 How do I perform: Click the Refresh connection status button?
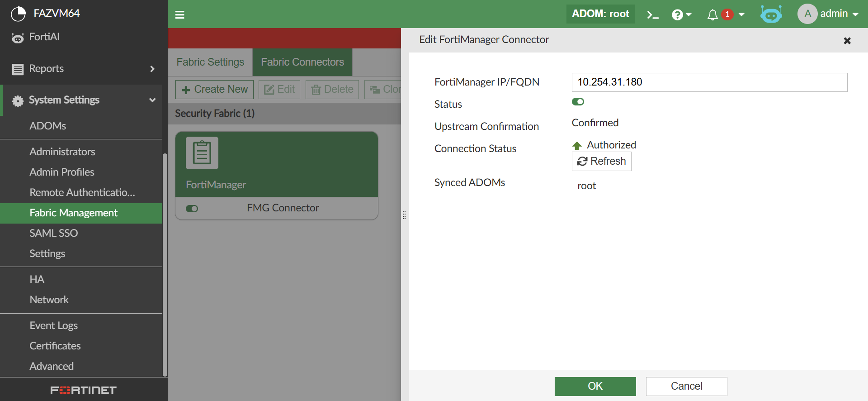[x=601, y=162]
